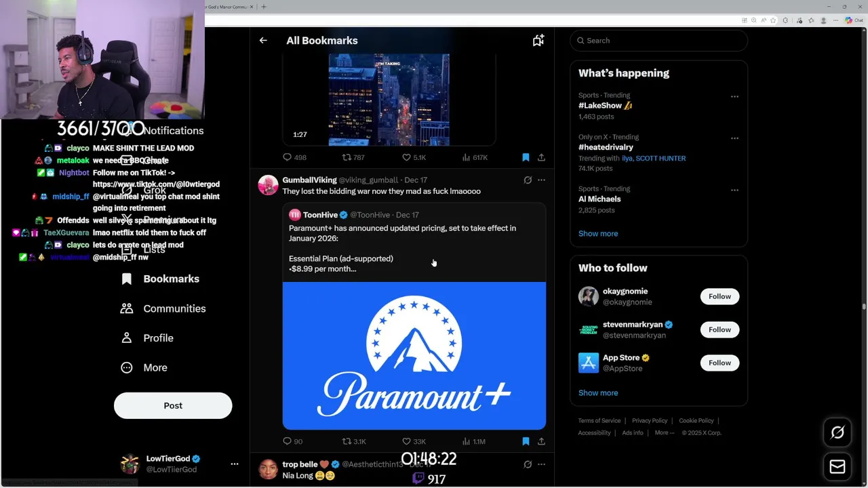Share the video post with 617K views
868x488 pixels.
pyautogui.click(x=541, y=157)
